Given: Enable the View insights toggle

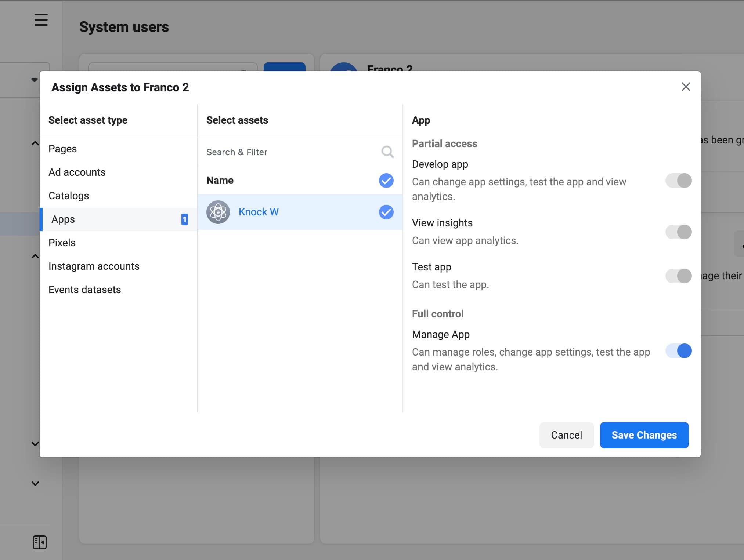Looking at the screenshot, I should (x=678, y=232).
